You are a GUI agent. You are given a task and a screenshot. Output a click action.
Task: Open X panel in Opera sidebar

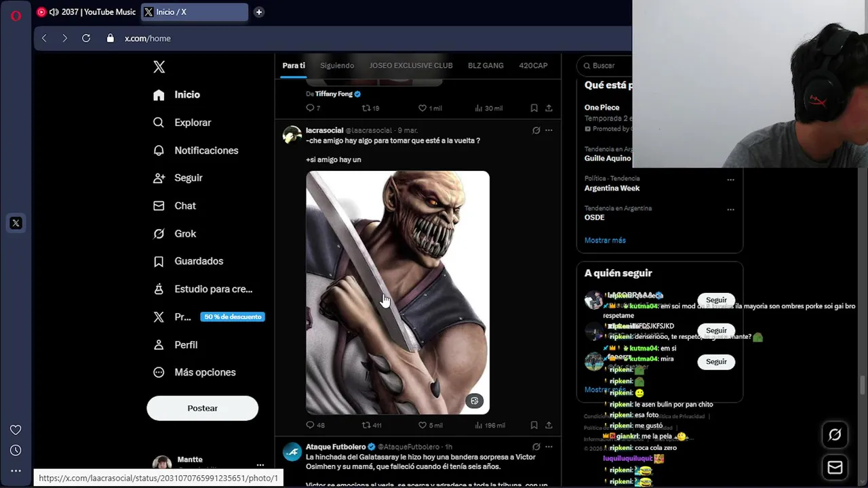[16, 223]
